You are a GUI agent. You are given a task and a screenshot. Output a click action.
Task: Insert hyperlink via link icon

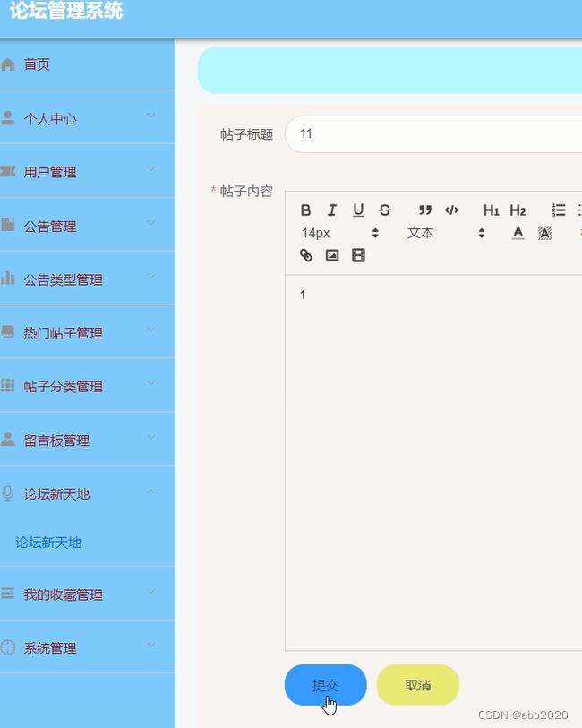pos(306,255)
